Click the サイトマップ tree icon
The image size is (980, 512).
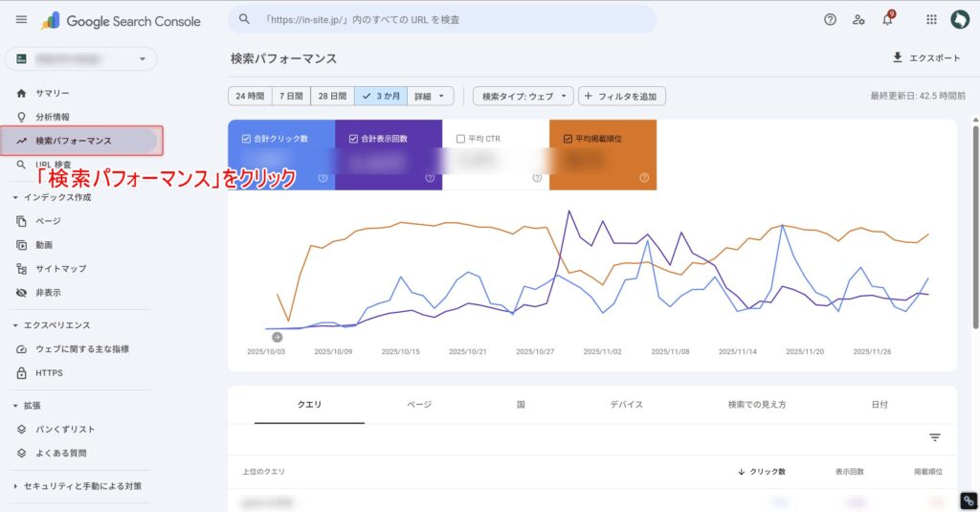21,269
